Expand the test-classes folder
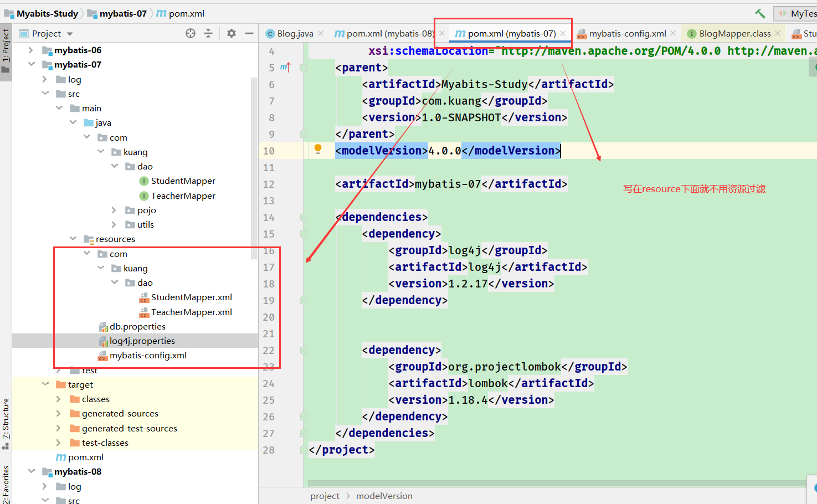 point(59,443)
